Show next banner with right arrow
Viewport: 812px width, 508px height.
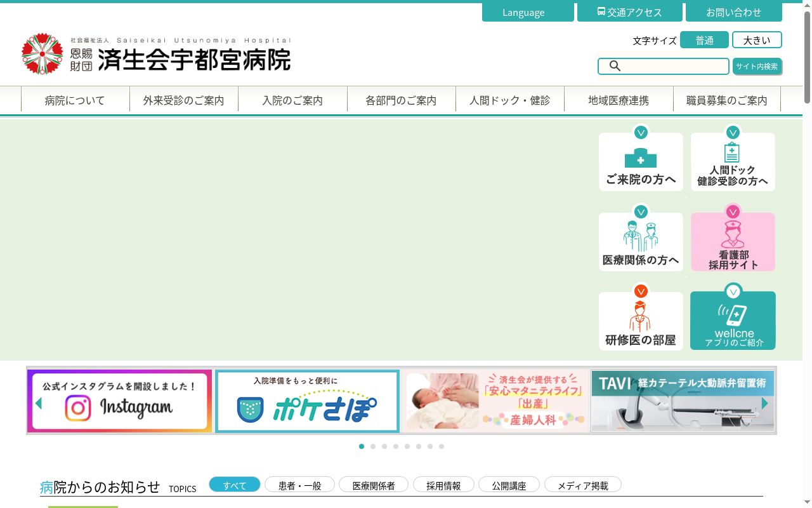pos(764,403)
